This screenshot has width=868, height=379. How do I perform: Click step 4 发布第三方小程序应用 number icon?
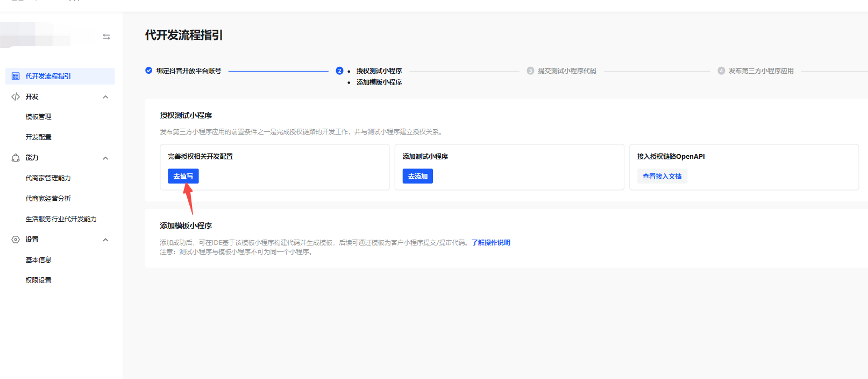click(x=721, y=71)
